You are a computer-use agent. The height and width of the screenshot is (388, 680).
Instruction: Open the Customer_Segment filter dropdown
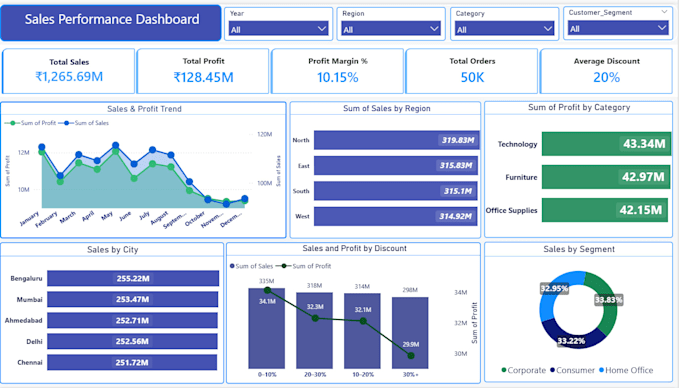(618, 29)
